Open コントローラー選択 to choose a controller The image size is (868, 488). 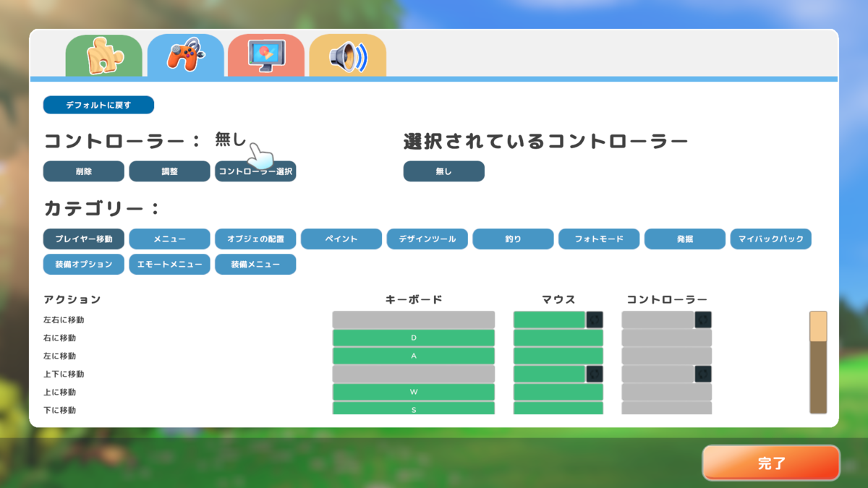click(x=255, y=171)
